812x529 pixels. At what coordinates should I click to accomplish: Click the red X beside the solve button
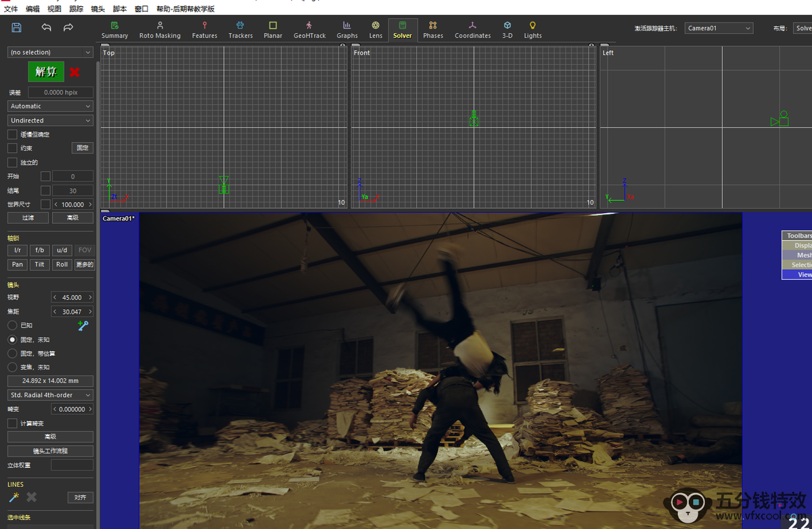(x=74, y=72)
